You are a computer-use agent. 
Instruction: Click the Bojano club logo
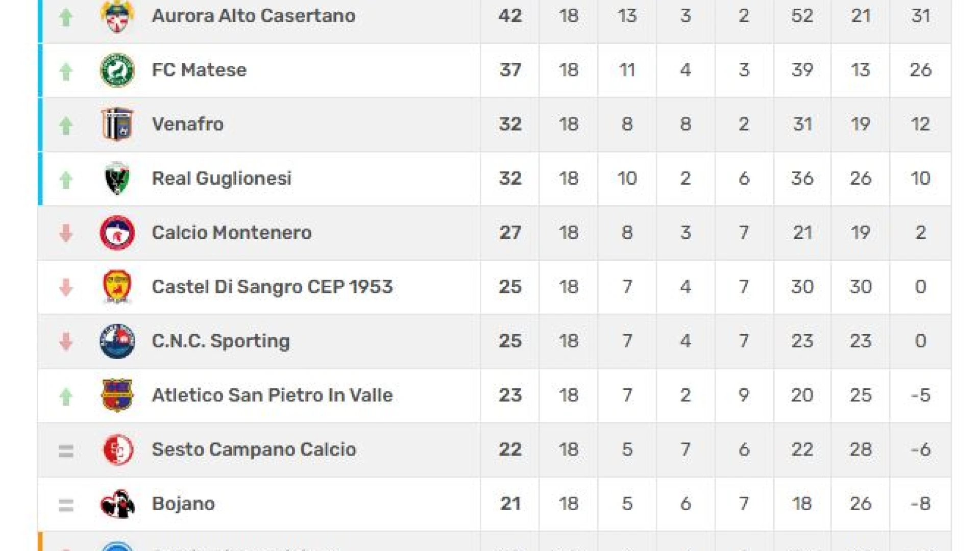point(117,504)
